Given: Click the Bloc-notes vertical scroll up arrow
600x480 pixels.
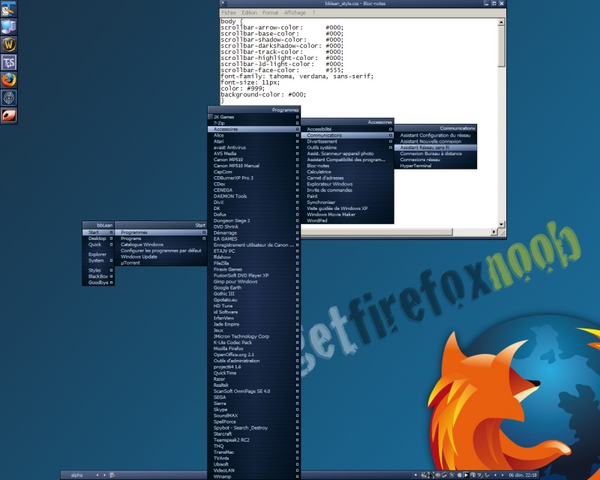Looking at the screenshot, I should pos(501,23).
